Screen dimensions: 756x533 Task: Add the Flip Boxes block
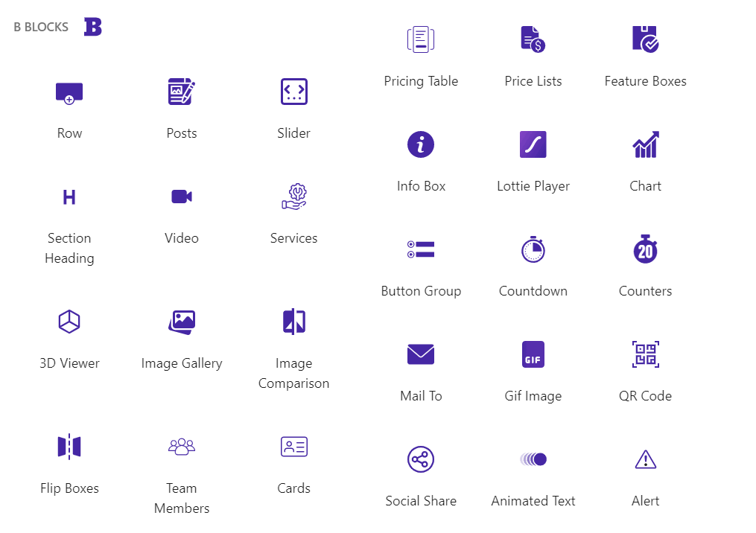(69, 447)
